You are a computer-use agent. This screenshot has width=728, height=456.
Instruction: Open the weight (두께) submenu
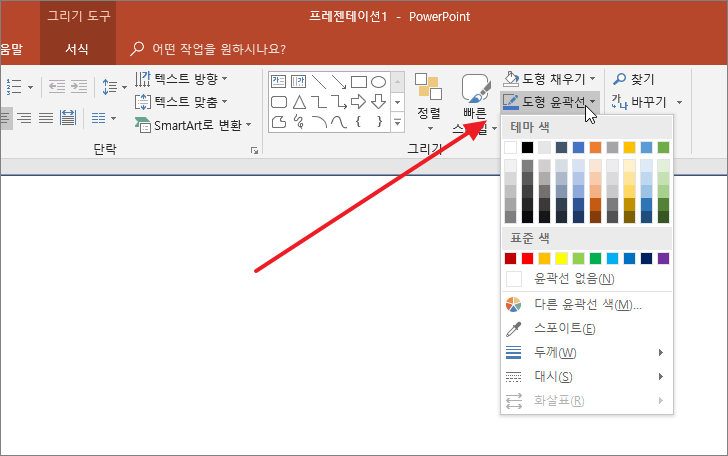coord(587,352)
